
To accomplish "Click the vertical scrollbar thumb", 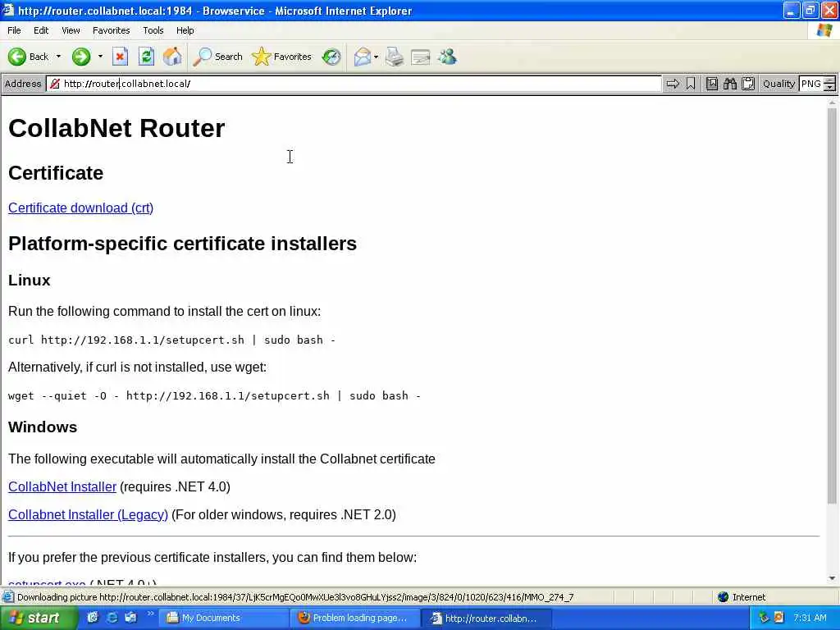I will 832,305.
